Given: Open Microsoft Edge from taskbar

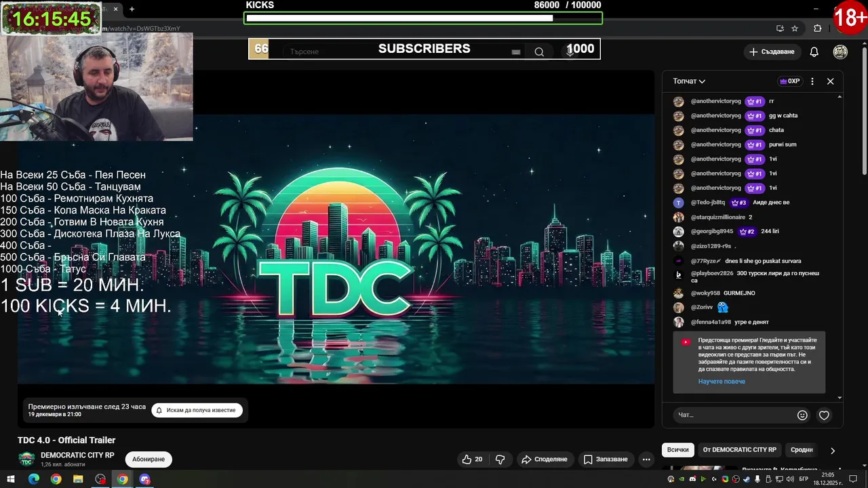Looking at the screenshot, I should [34, 479].
